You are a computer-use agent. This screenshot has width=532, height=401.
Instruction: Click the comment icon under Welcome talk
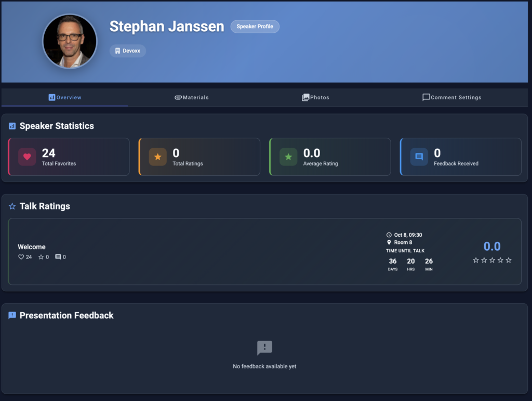click(58, 257)
